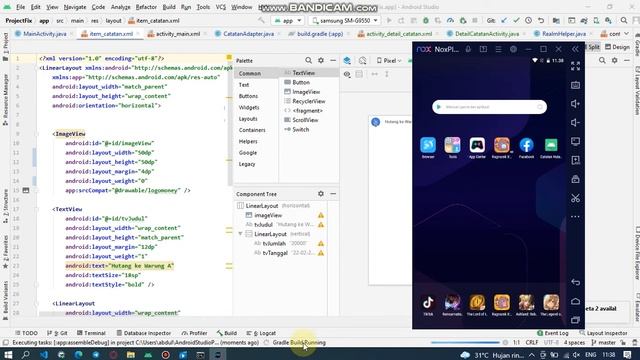Open NoxPlayer keyboard mapping icon
Screen dimensions: 640x360
(576, 85)
